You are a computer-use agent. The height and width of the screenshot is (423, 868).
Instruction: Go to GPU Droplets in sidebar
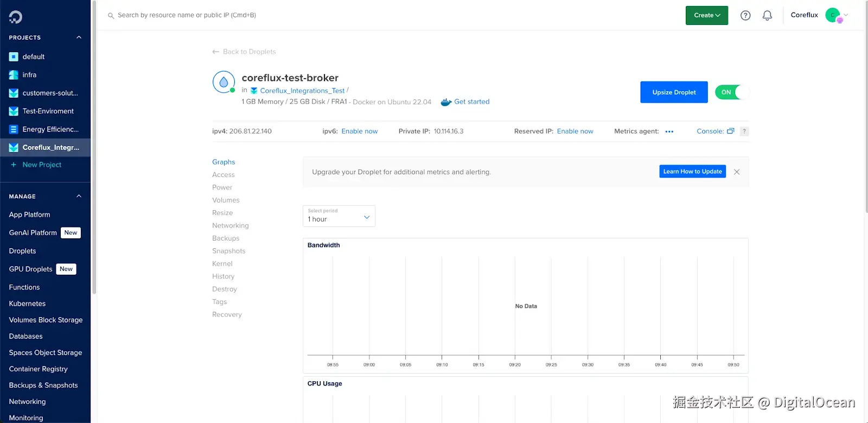(31, 269)
